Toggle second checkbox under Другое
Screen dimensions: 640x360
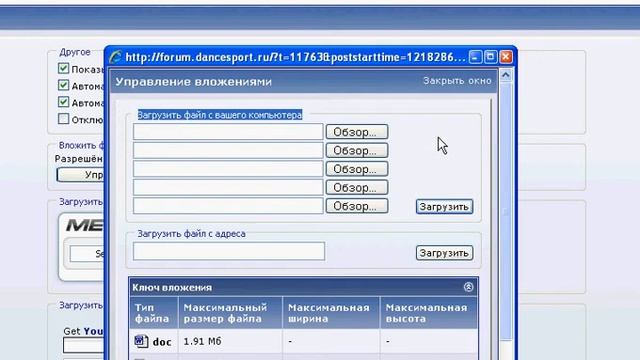pos(63,85)
